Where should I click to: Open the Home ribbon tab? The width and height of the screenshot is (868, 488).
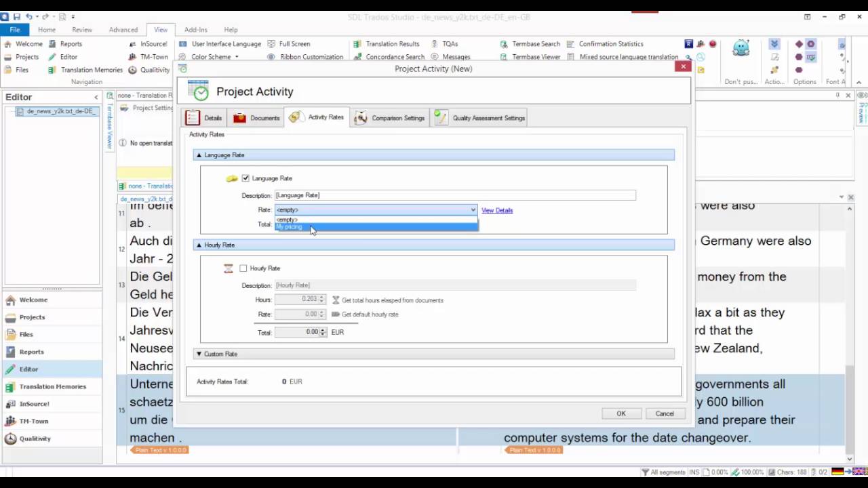[x=47, y=30]
